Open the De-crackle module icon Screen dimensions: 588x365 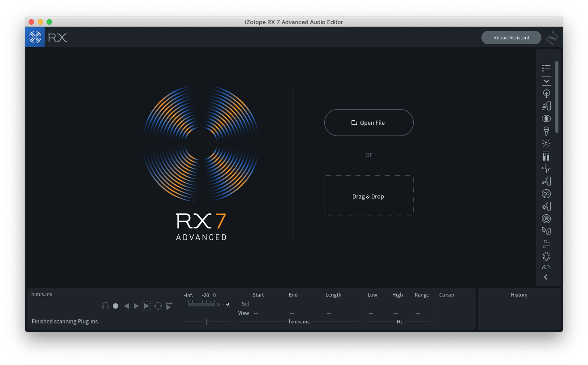[x=546, y=169]
